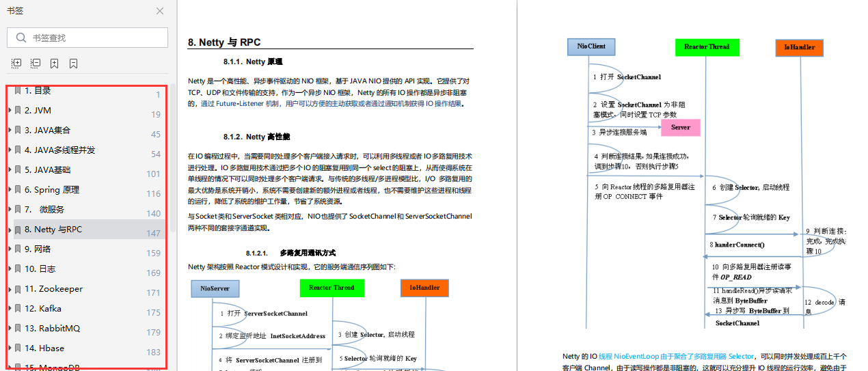Click page number 183 in bookmarks

154,352
